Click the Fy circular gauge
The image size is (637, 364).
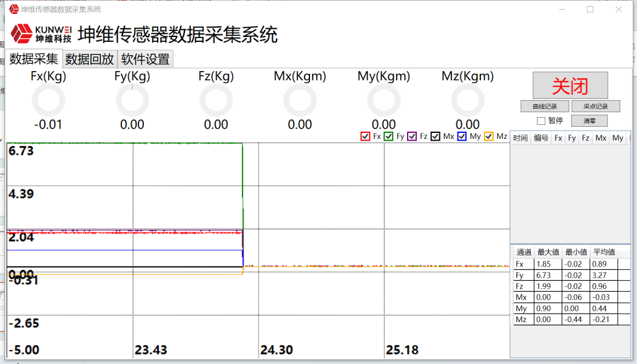(x=132, y=101)
